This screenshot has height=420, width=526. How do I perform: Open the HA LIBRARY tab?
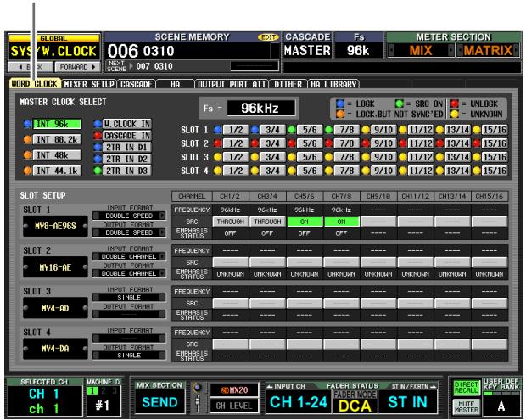pyautogui.click(x=333, y=84)
